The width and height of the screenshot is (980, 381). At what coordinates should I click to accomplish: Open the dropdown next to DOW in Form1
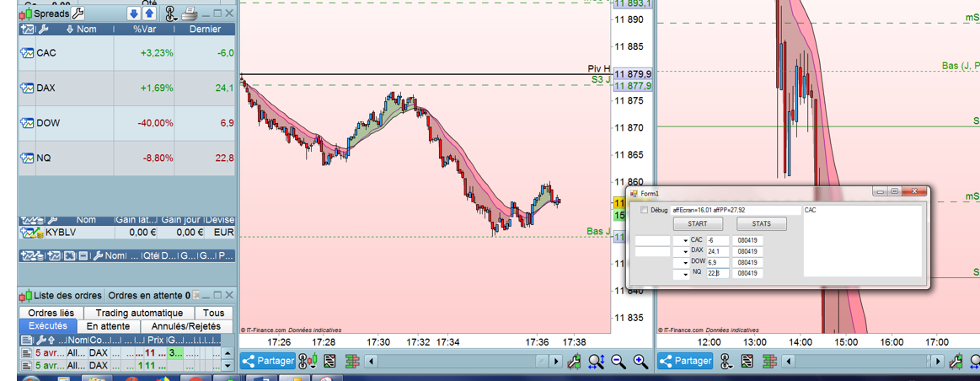[x=685, y=262]
